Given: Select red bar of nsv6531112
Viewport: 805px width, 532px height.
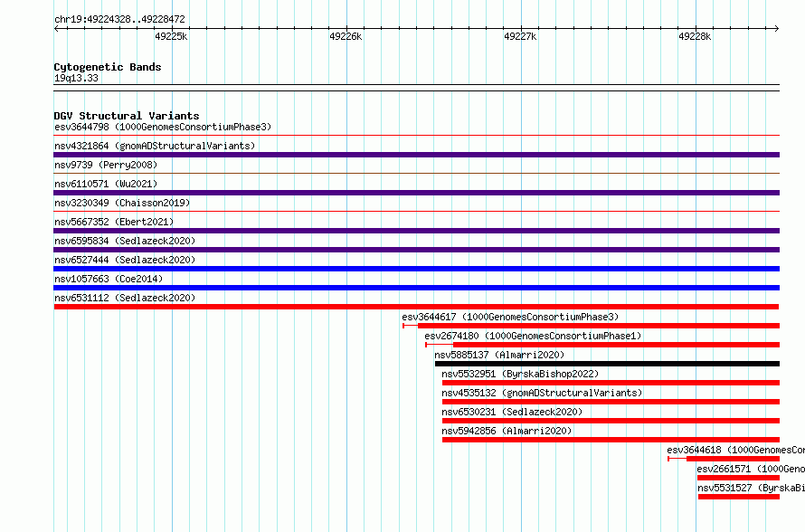Looking at the screenshot, I should click(416, 307).
